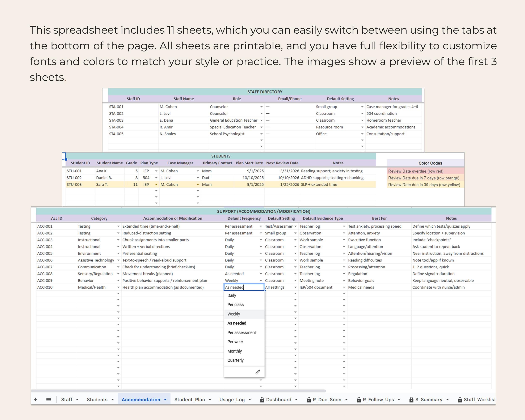Switch to the Students sheet tab
This screenshot has width=525, height=420.
pyautogui.click(x=97, y=400)
